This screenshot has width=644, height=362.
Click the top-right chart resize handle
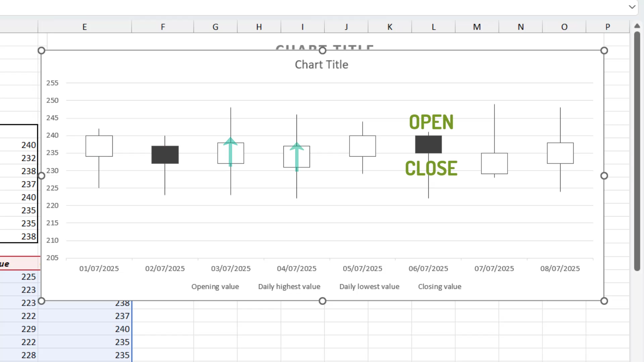point(604,51)
